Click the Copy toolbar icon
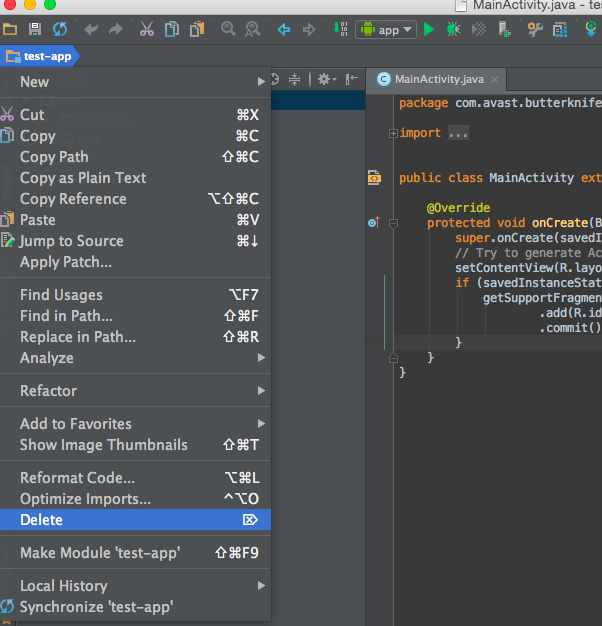The height and width of the screenshot is (626, 602). click(172, 29)
